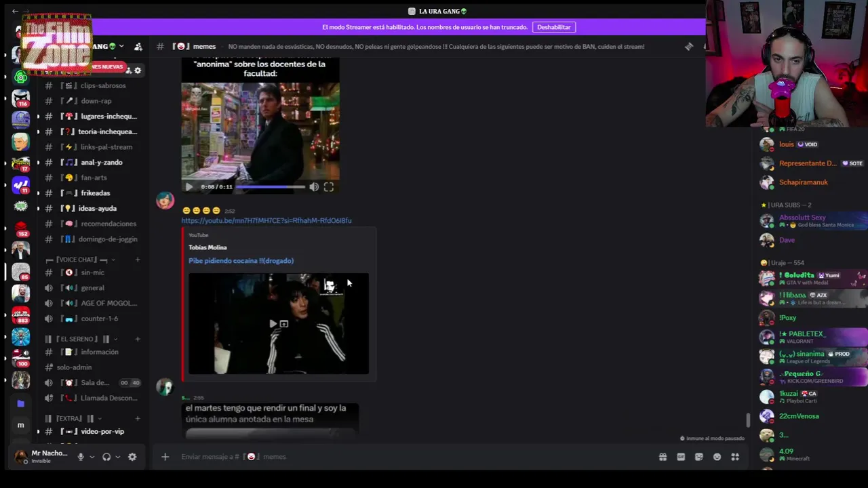Add a channel to EL SERENO category

click(138, 339)
